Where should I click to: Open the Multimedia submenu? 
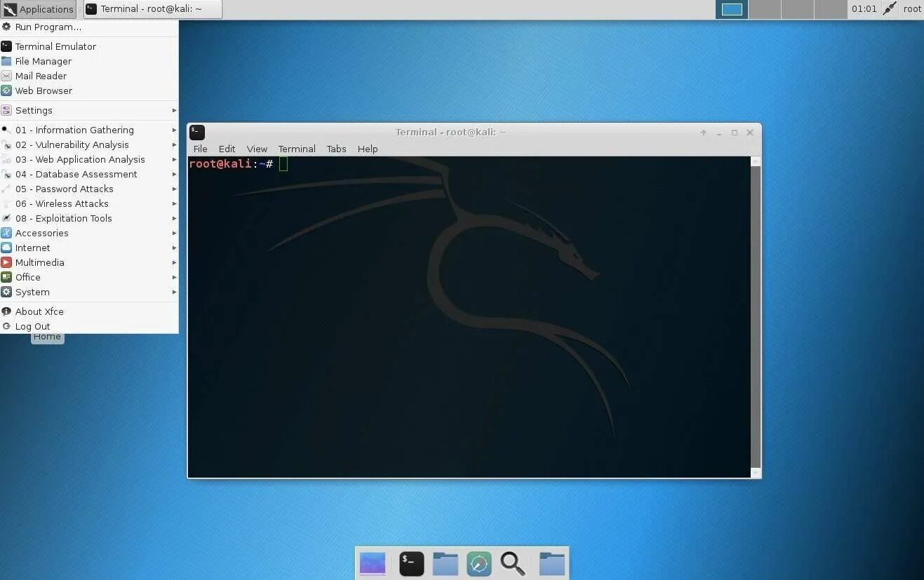[x=89, y=262]
